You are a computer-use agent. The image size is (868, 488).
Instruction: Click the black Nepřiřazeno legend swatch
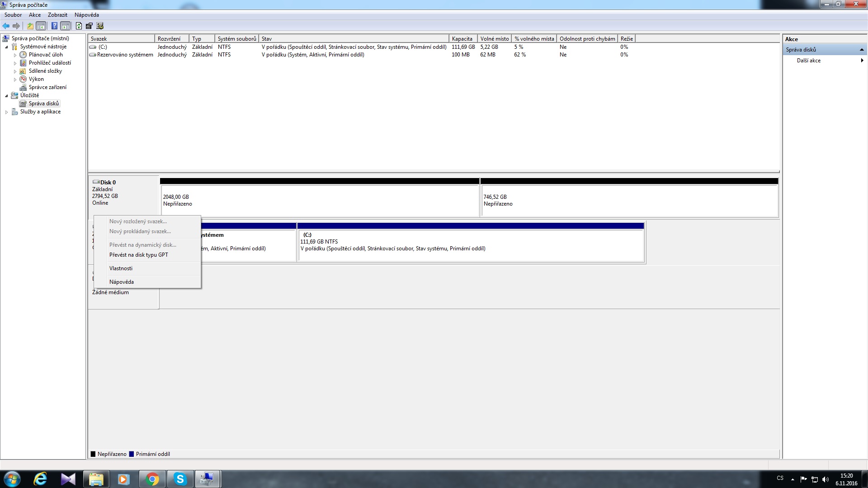point(93,454)
